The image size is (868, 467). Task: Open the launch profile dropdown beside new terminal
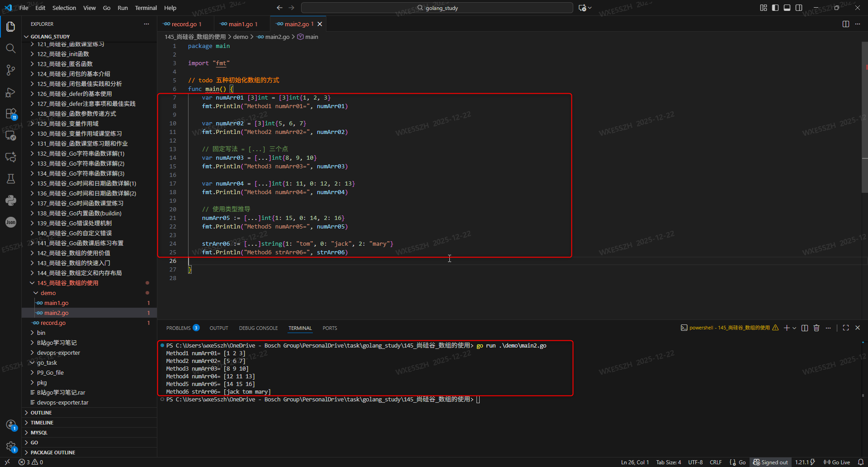tap(794, 328)
